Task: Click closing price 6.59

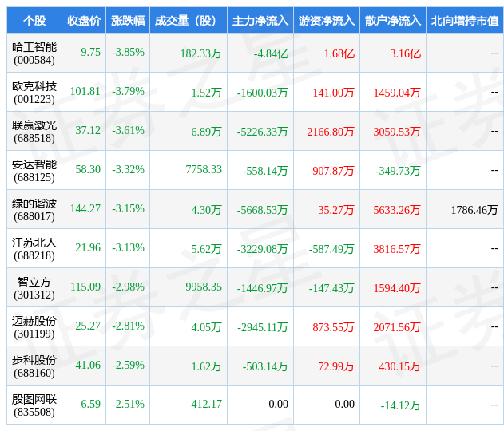Action: (x=90, y=404)
